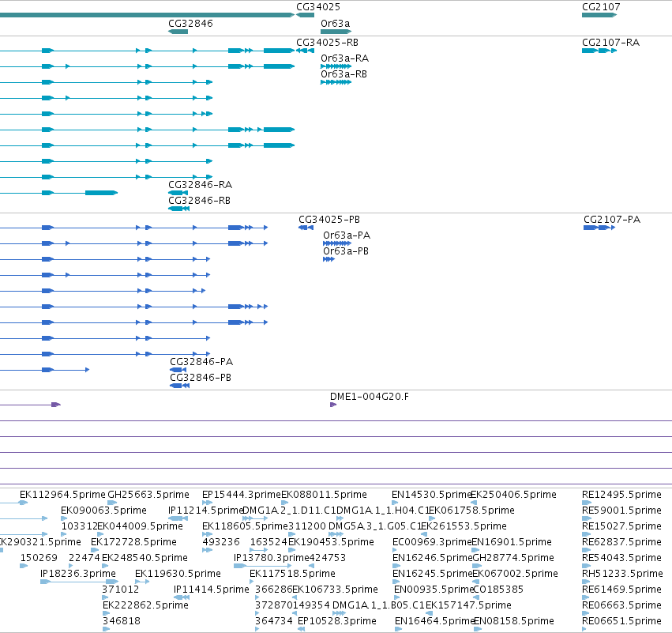Select EST label IP11414.5prime
This screenshot has height=633, width=672.
(212, 590)
